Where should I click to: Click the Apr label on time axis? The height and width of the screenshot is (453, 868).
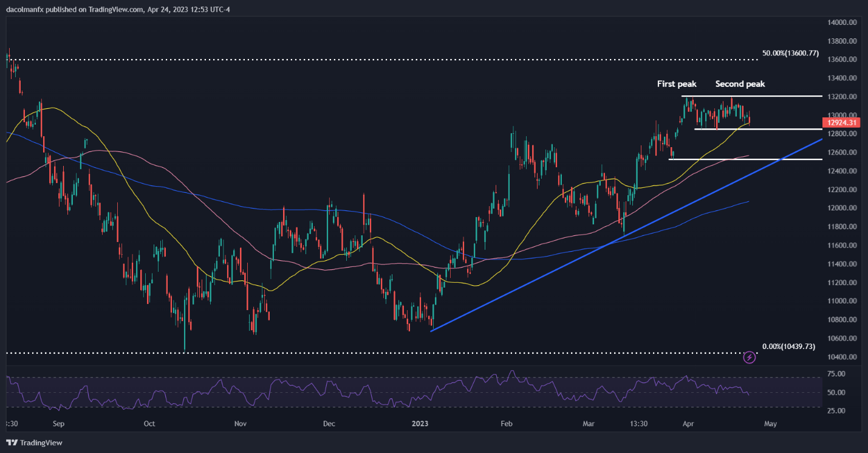point(687,423)
